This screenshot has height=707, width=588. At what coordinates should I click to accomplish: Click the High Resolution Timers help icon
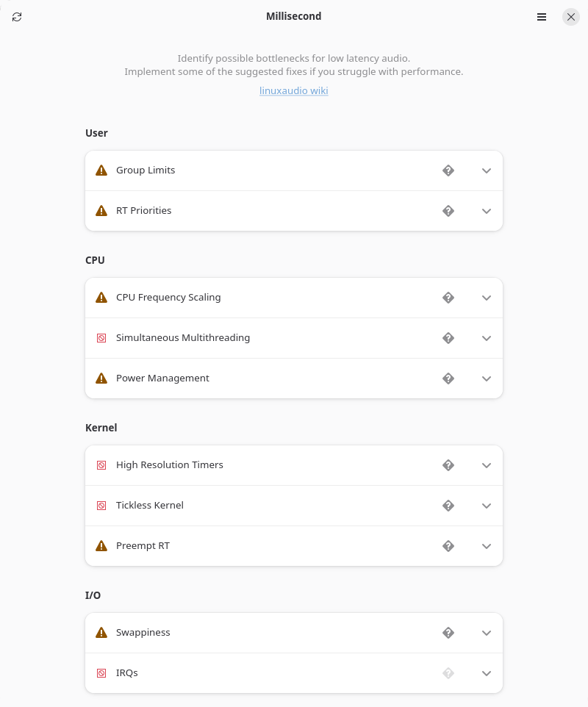pyautogui.click(x=448, y=465)
